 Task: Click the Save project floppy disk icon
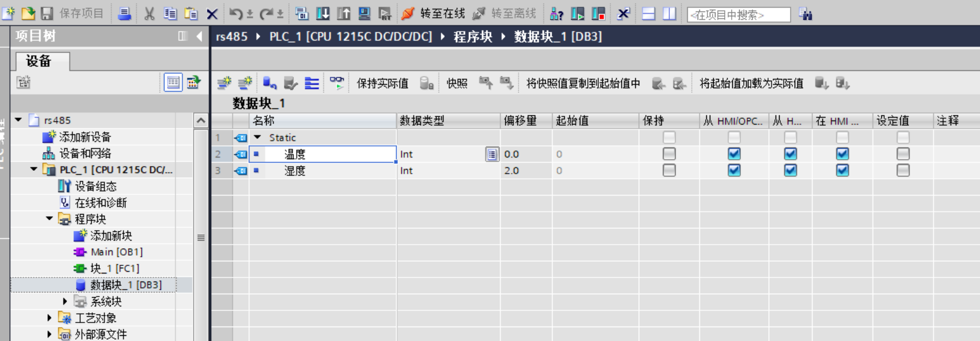47,13
